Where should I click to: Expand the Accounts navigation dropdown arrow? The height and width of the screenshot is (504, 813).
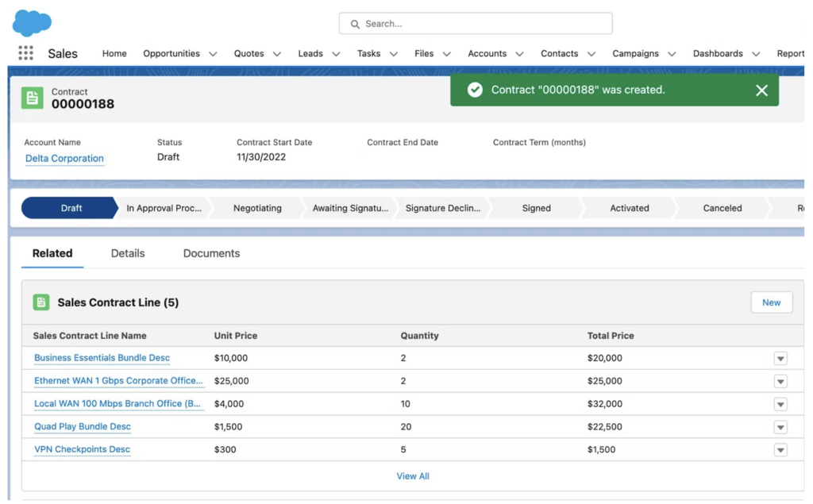[x=519, y=54]
